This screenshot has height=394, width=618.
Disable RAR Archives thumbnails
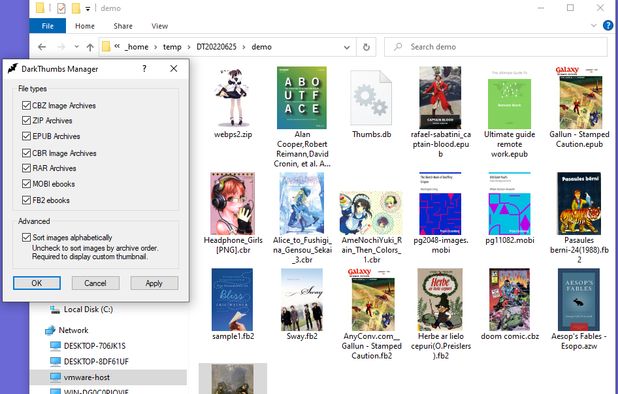tap(26, 168)
